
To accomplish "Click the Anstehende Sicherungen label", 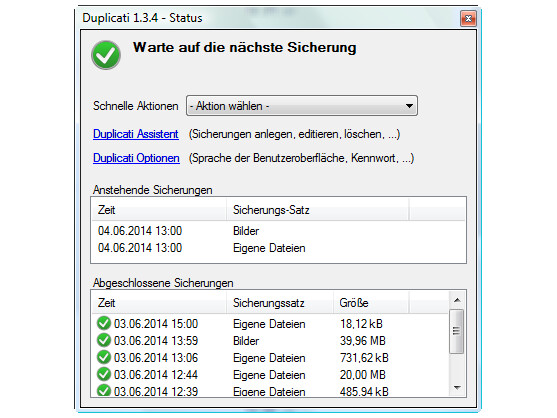I will click(152, 190).
